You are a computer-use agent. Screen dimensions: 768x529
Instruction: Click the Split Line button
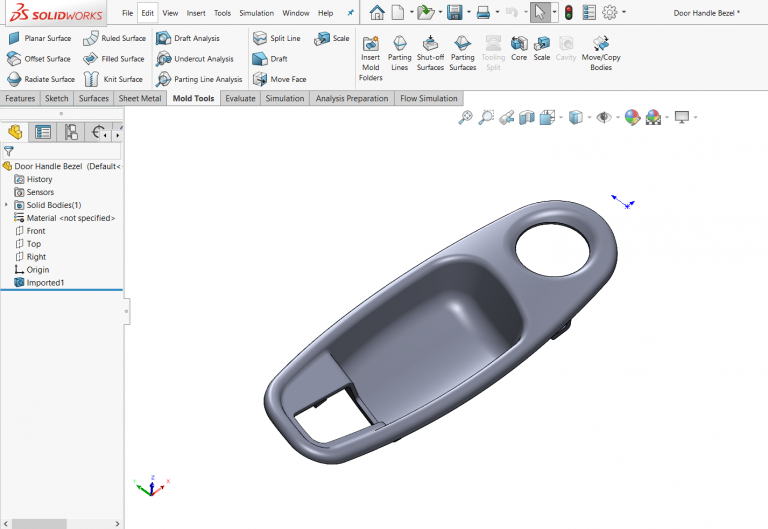pyautogui.click(x=276, y=38)
